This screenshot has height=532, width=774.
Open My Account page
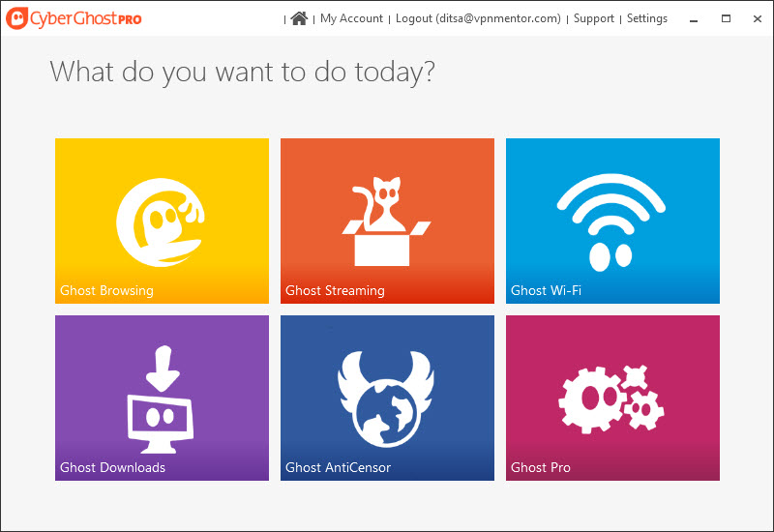coord(351,18)
